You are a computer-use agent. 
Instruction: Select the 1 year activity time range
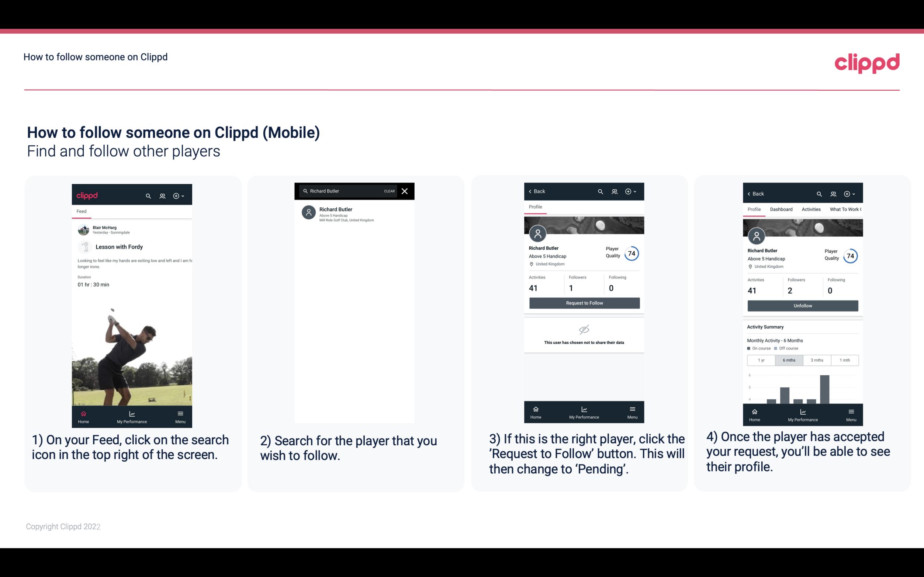click(x=761, y=359)
